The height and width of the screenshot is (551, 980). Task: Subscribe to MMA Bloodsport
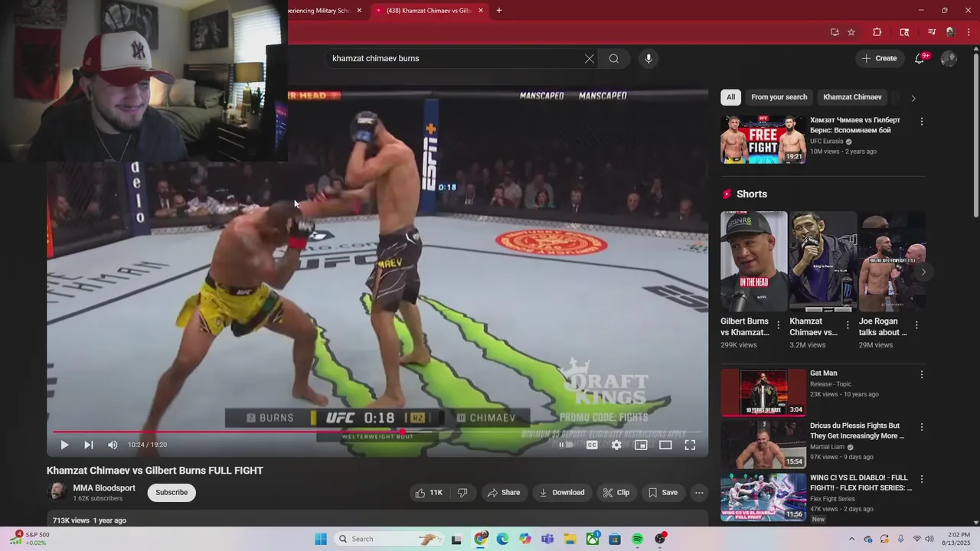click(x=171, y=493)
